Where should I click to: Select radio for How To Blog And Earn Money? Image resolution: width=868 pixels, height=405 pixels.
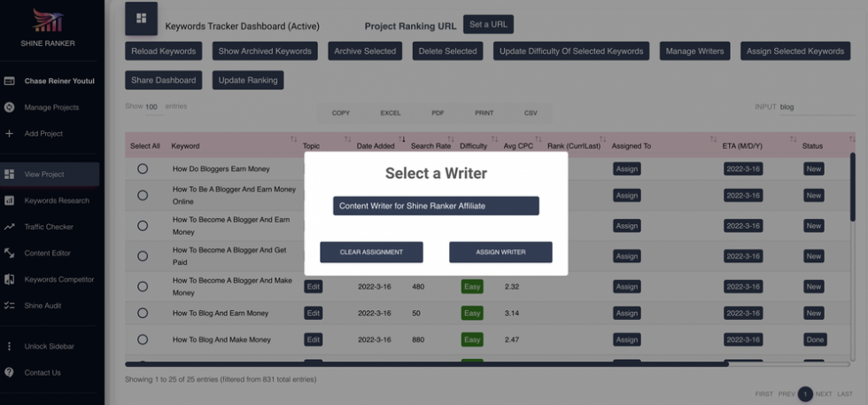tap(143, 313)
